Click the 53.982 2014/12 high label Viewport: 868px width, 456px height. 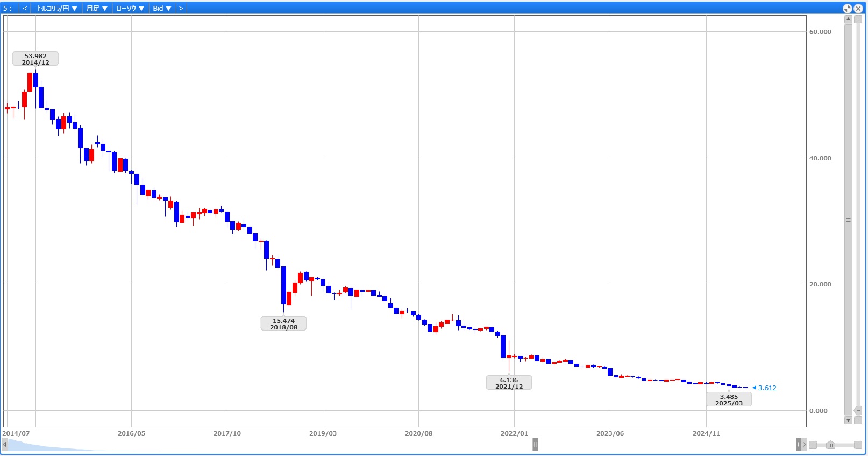35,59
